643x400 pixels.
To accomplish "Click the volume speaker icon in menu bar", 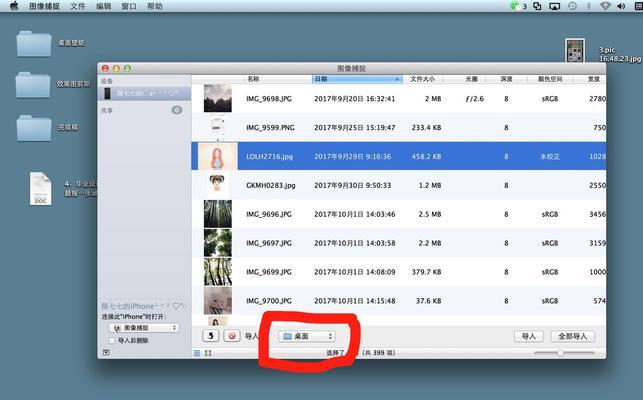I will (621, 6).
